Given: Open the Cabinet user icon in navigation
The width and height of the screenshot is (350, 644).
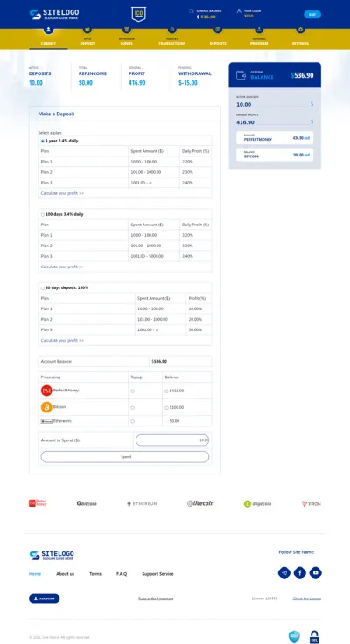Looking at the screenshot, I should tap(48, 30).
